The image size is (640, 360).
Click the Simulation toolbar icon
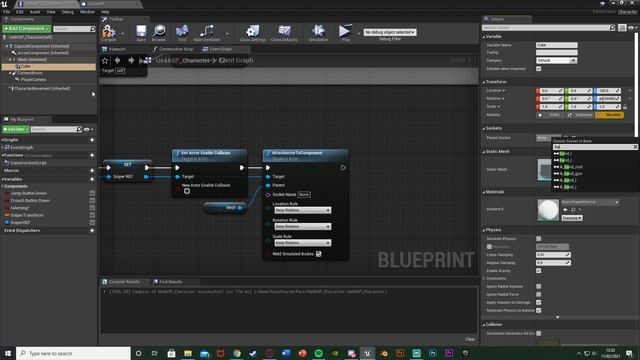(x=318, y=31)
